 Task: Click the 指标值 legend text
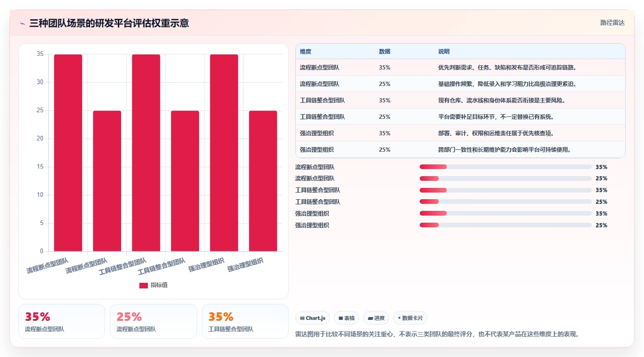tap(159, 285)
